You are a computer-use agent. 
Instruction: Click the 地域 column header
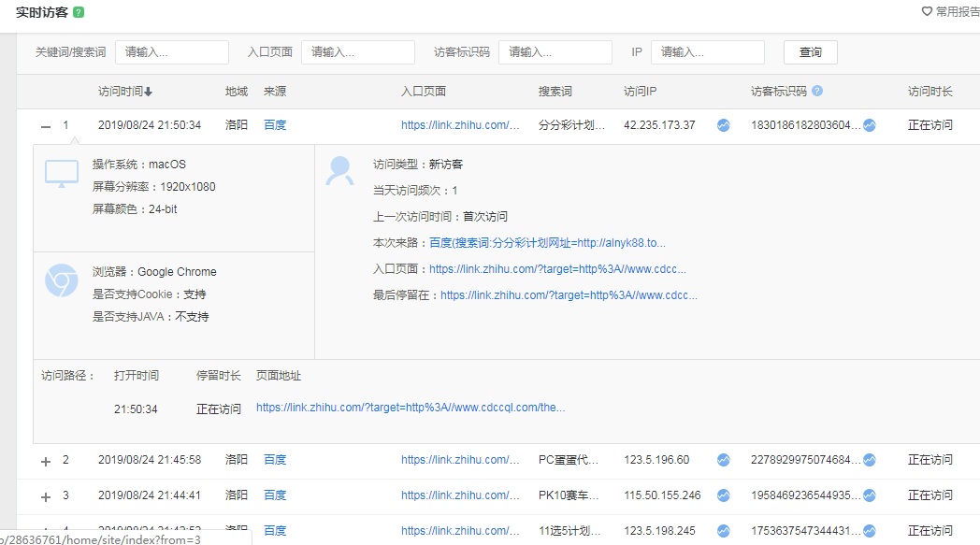point(237,92)
